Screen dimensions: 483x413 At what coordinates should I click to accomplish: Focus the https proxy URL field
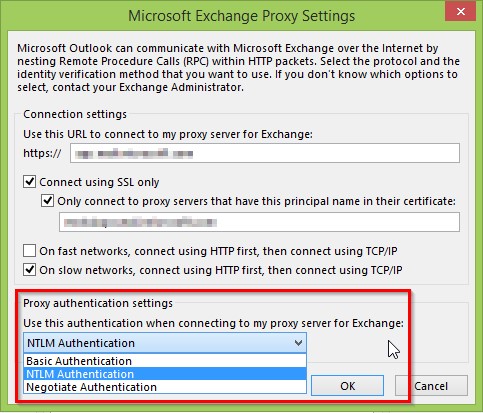pyautogui.click(x=265, y=153)
